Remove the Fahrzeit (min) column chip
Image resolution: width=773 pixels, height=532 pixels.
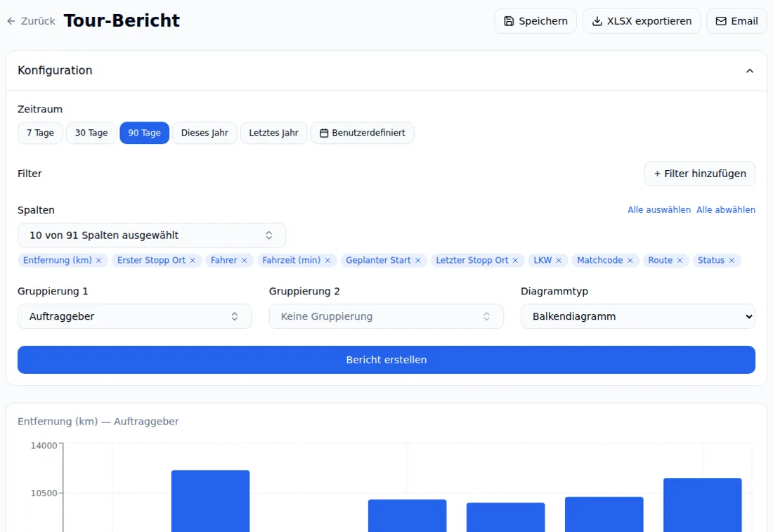[327, 260]
